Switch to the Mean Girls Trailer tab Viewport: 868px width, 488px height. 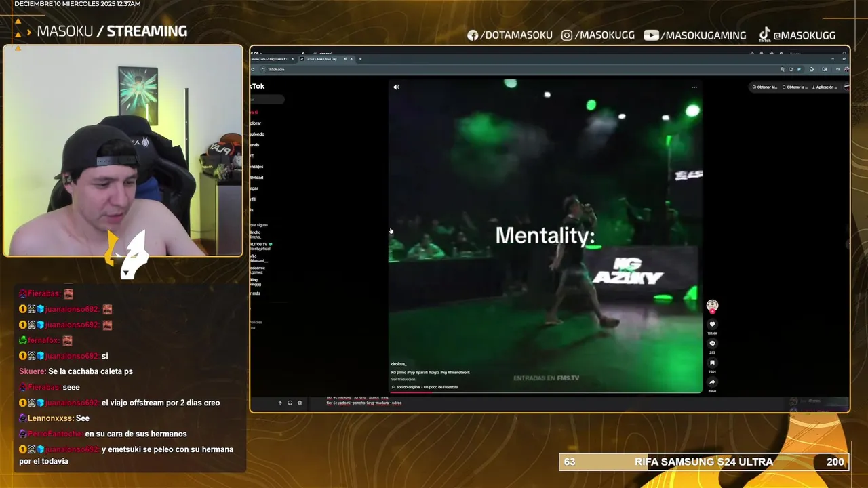[270, 59]
